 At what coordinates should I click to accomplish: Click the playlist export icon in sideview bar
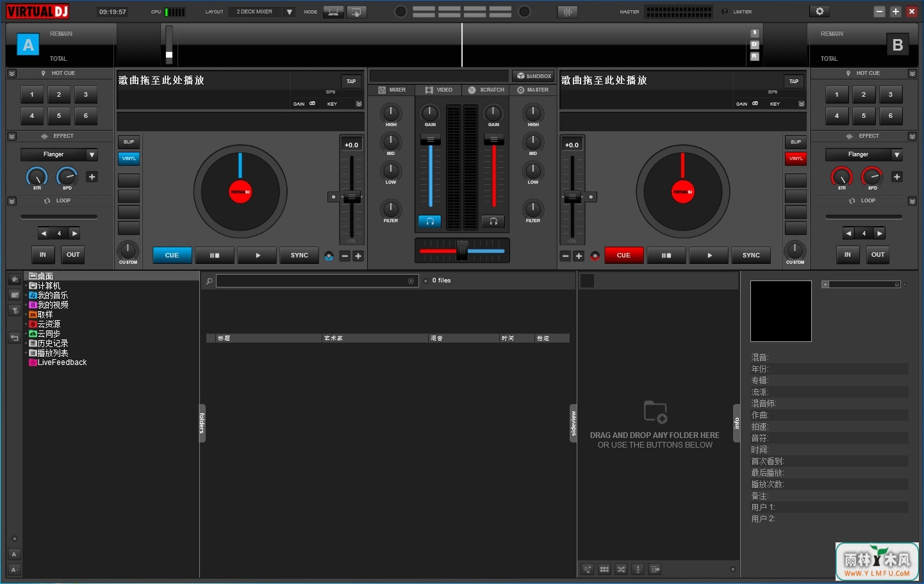(655, 569)
